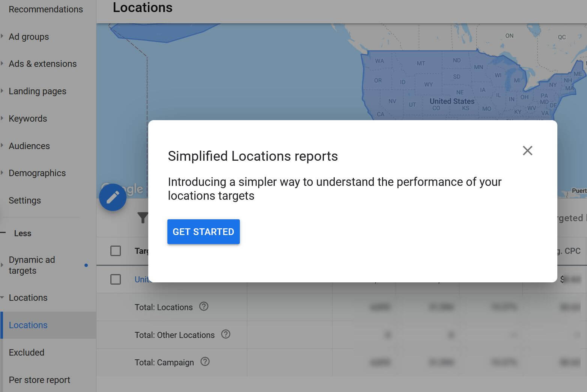587x392 pixels.
Task: Collapse the Locations parent section
Action: [x=28, y=298]
